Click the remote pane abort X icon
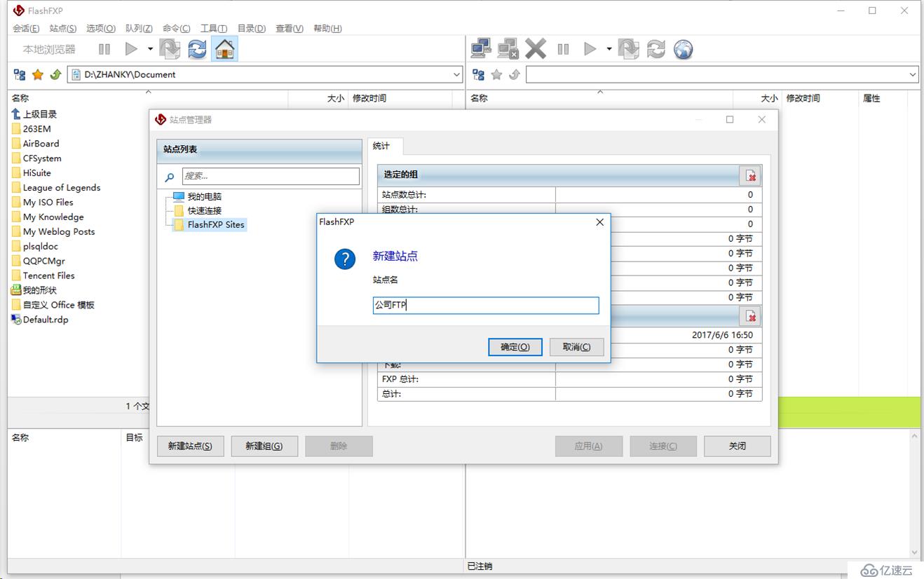This screenshot has height=579, width=924. point(536,49)
